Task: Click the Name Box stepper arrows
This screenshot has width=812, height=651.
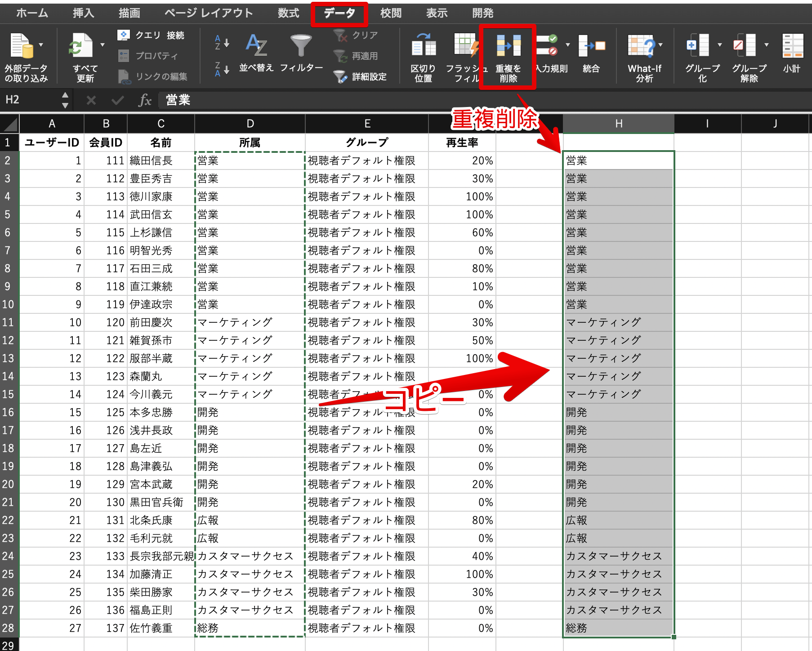Action: point(65,100)
